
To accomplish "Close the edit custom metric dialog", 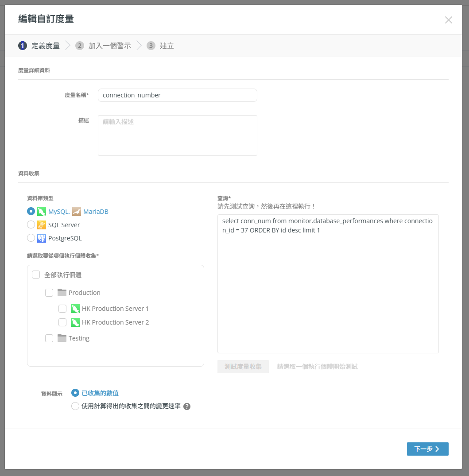I will click(449, 20).
